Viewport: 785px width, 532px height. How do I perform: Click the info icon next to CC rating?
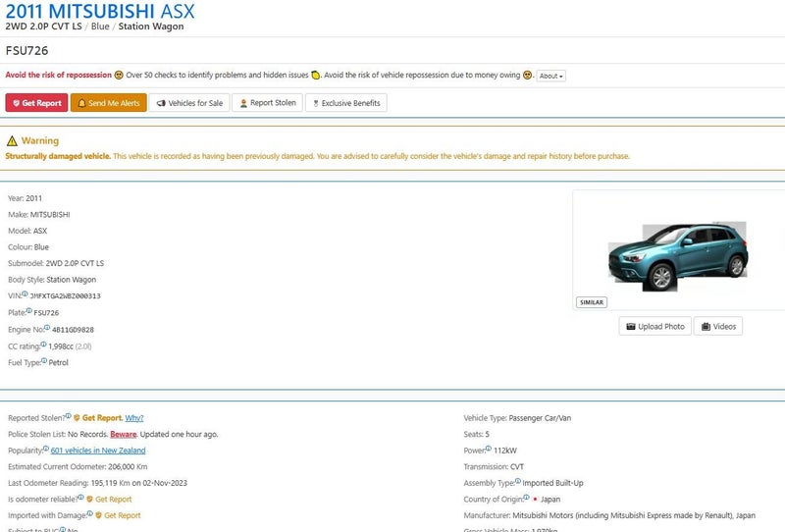(x=43, y=345)
